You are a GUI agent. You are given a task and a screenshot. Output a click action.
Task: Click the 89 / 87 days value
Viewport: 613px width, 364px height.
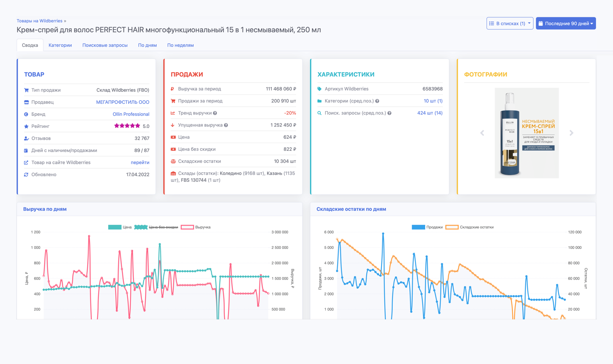pos(142,150)
